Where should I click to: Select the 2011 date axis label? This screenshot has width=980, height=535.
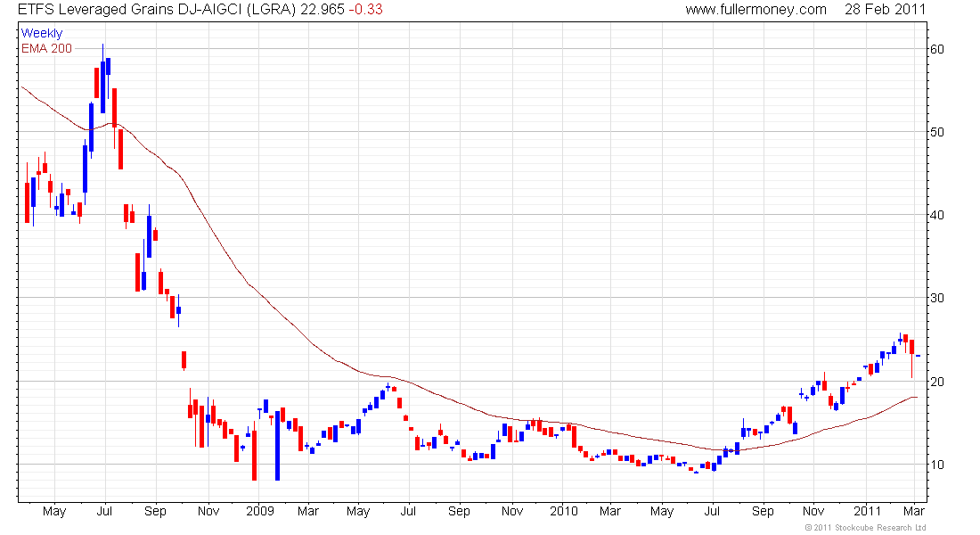pyautogui.click(x=868, y=511)
